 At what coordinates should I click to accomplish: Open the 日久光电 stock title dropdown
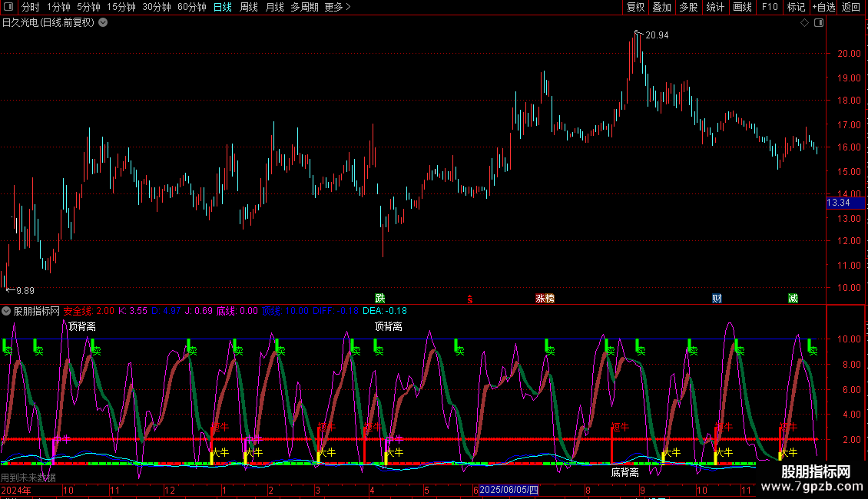pyautogui.click(x=103, y=23)
